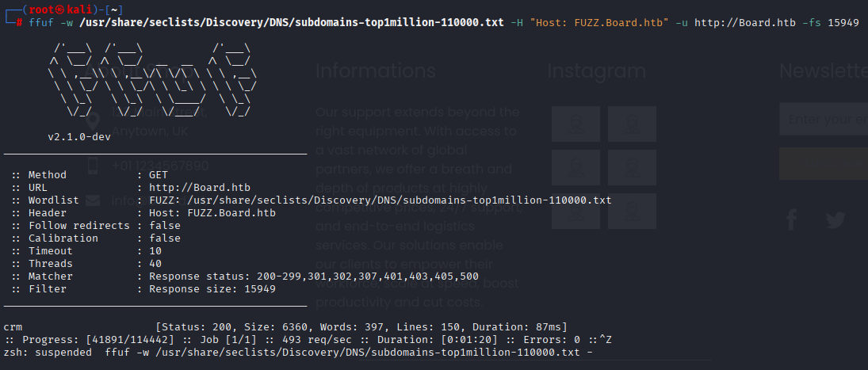Click the crm subdomain result line
Viewport: 868px width, 370px height.
(x=285, y=327)
